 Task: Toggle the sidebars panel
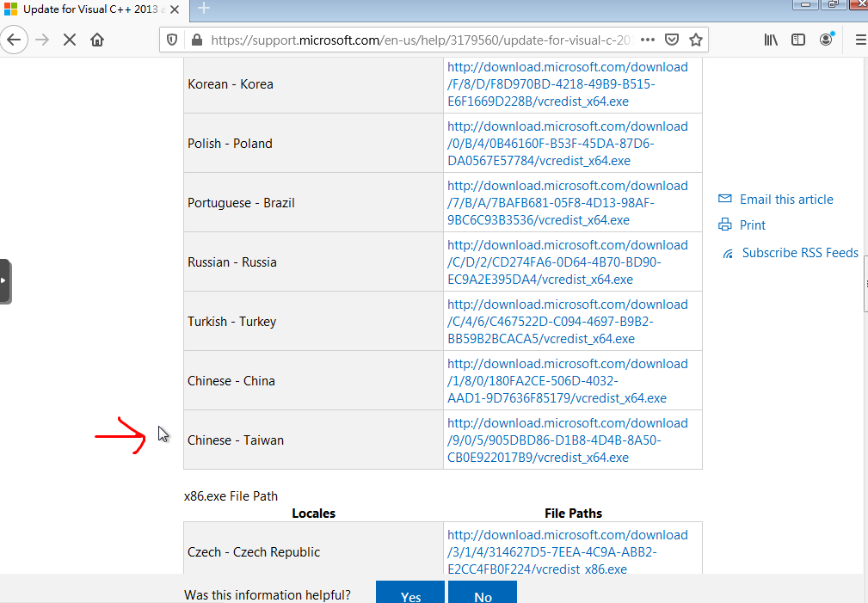pyautogui.click(x=798, y=40)
